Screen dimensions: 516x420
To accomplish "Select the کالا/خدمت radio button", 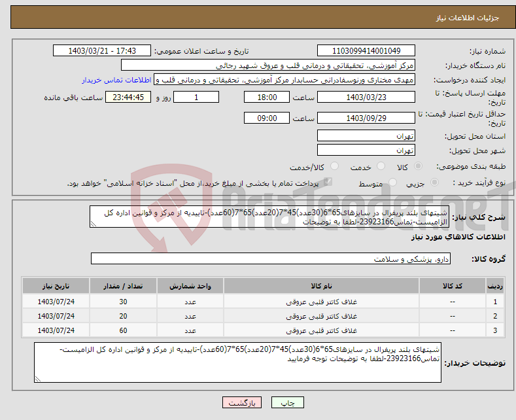I will 334,166.
